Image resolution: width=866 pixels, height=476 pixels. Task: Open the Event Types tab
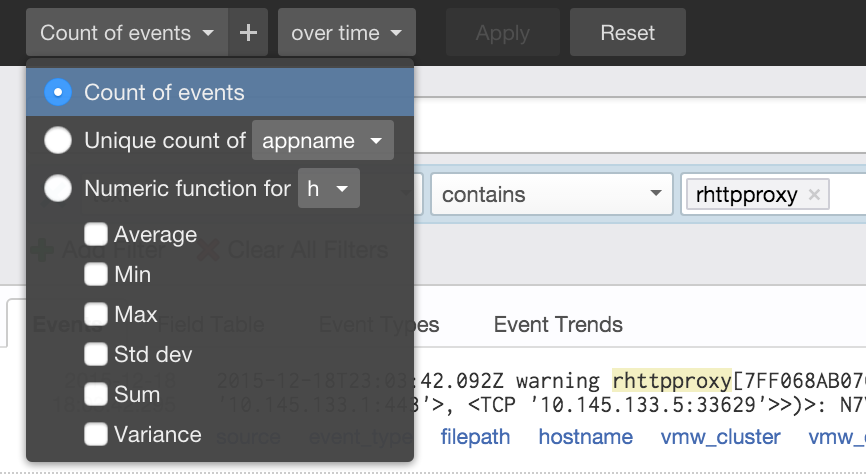379,325
